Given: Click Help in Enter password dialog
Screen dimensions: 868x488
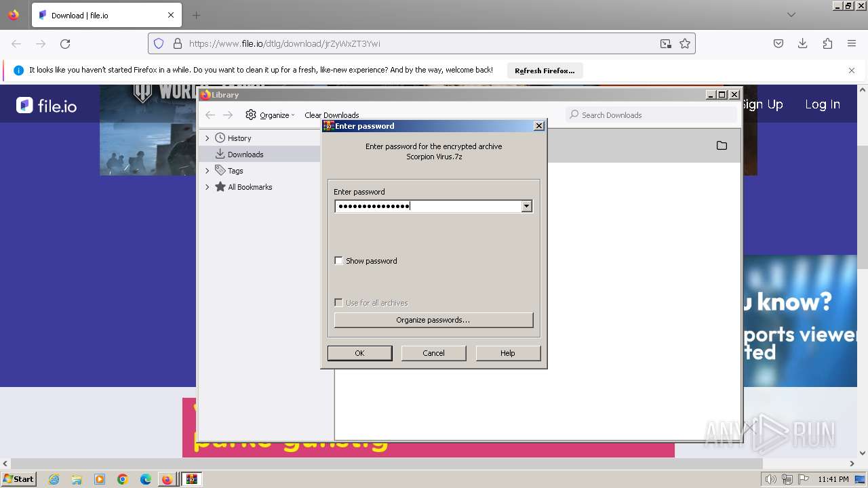Looking at the screenshot, I should coord(508,353).
